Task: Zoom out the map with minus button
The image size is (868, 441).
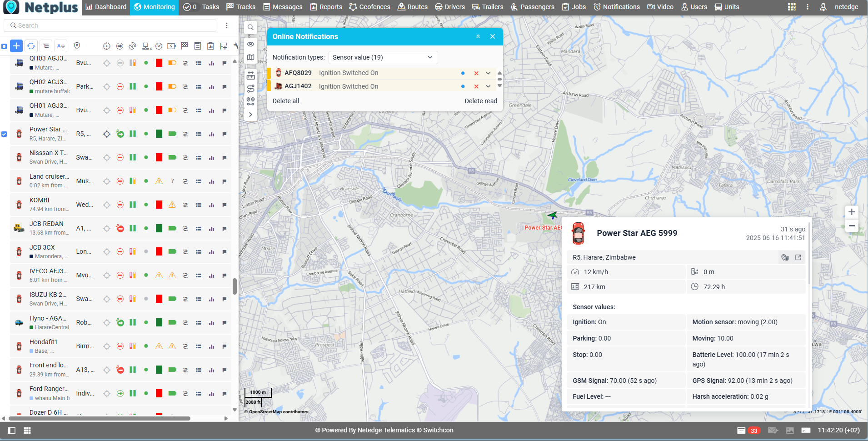Action: 852,226
